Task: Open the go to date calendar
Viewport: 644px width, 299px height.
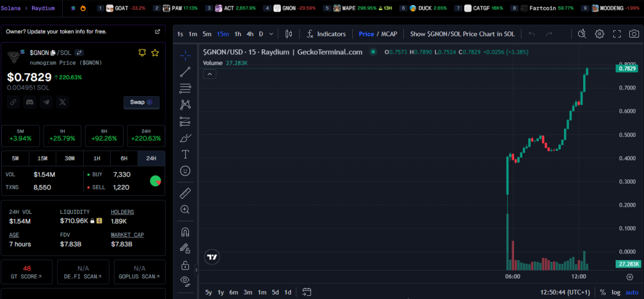Action: click(307, 292)
